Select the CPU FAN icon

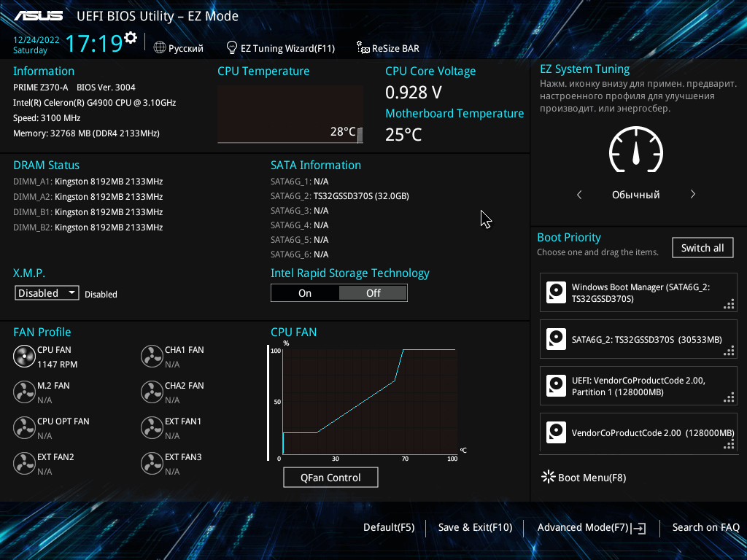24,357
